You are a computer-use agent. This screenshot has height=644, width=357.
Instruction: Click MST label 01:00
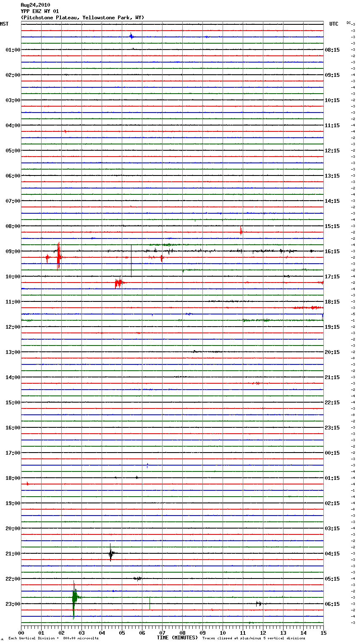[x=13, y=50]
